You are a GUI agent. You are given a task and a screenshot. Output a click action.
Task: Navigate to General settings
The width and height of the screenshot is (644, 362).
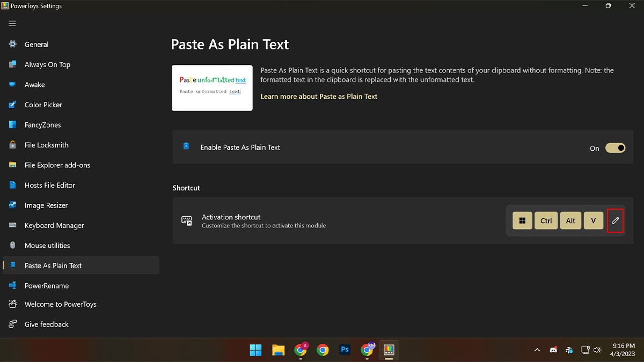pos(36,45)
